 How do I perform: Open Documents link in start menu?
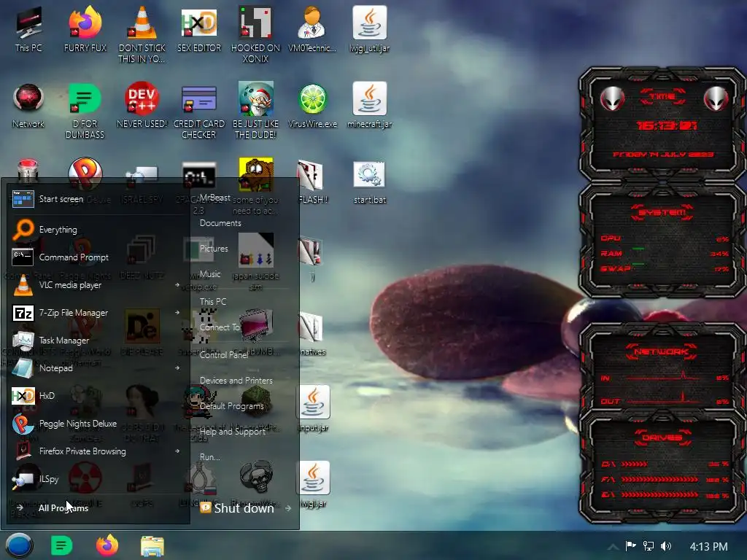click(x=220, y=223)
